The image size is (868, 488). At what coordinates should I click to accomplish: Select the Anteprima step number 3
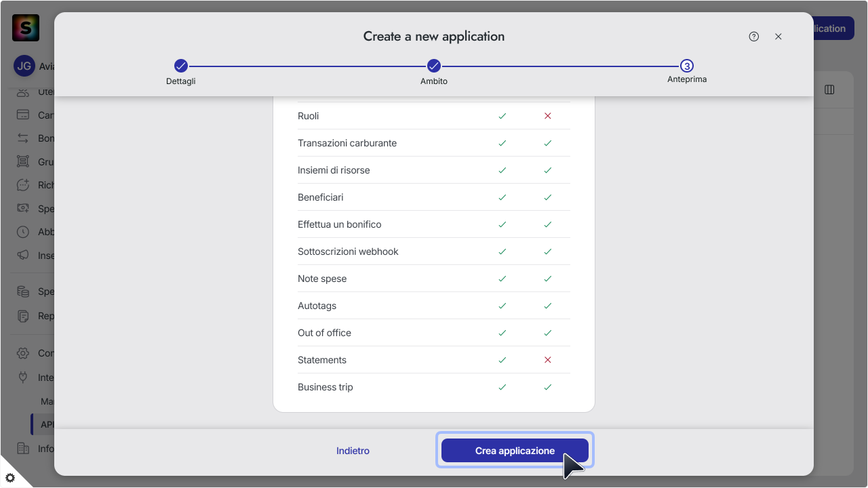click(687, 66)
